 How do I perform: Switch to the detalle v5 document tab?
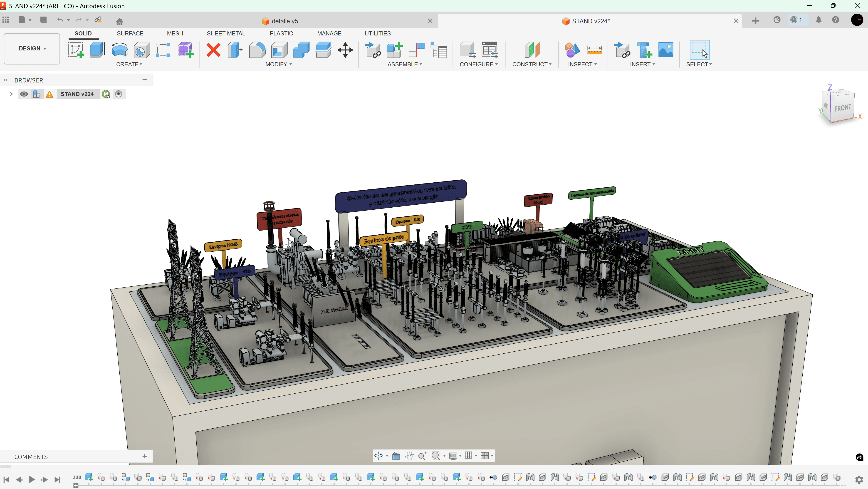click(285, 21)
